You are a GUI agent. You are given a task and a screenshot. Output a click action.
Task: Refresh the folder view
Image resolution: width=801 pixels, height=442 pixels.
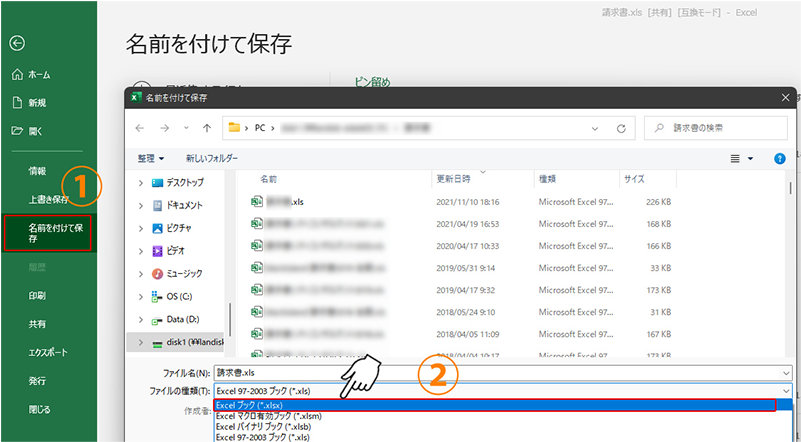(x=621, y=129)
